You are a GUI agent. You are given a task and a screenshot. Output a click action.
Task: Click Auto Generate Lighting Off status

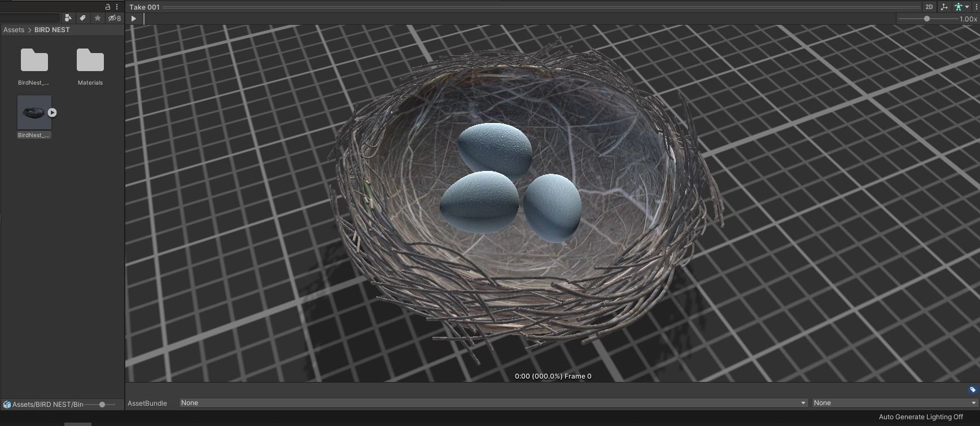pos(921,417)
